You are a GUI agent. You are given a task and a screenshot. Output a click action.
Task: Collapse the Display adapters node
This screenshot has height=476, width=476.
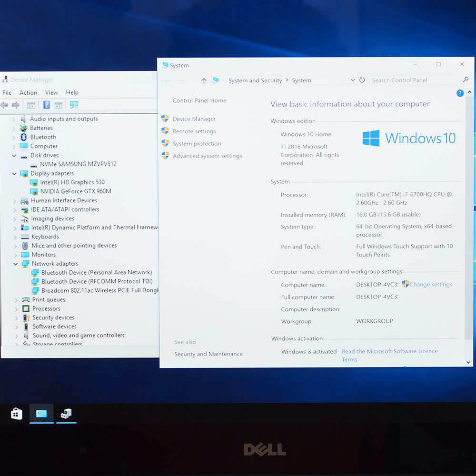[x=14, y=174]
